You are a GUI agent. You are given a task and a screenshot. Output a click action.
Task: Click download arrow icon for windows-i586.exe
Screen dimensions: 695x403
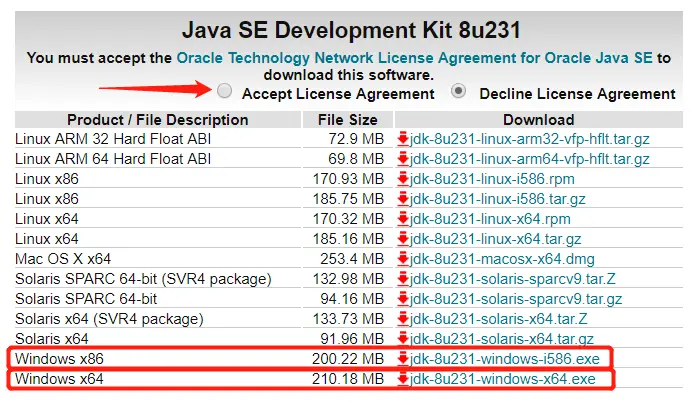pyautogui.click(x=403, y=358)
